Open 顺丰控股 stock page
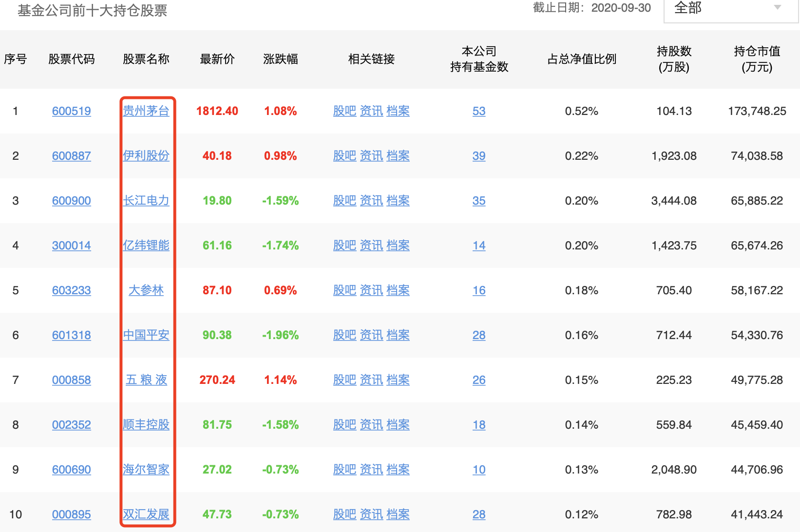 point(146,425)
